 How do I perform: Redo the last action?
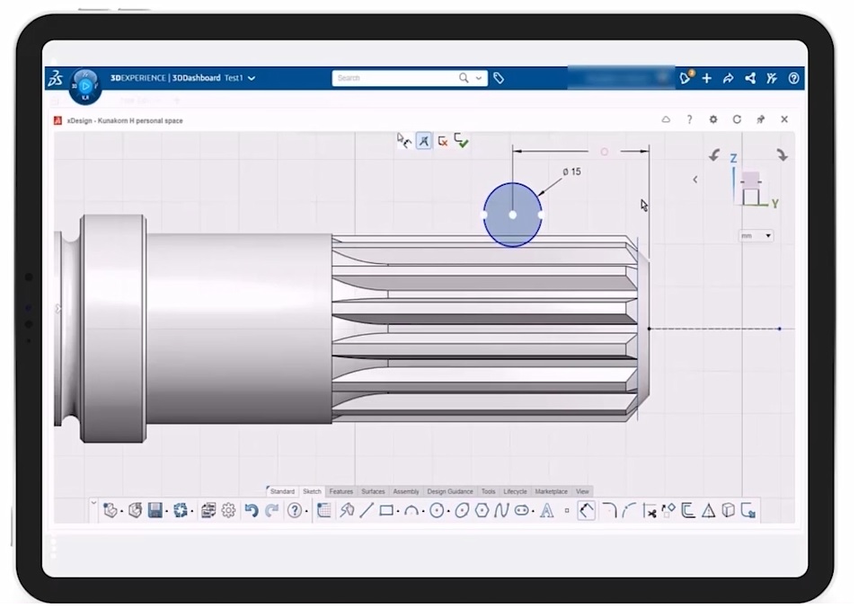tap(271, 510)
